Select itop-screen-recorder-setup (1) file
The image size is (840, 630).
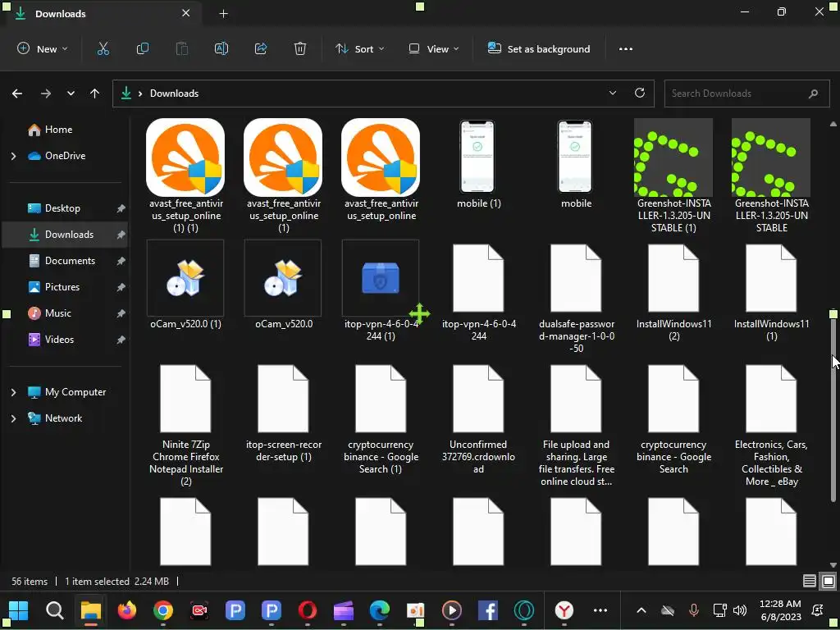(x=283, y=413)
